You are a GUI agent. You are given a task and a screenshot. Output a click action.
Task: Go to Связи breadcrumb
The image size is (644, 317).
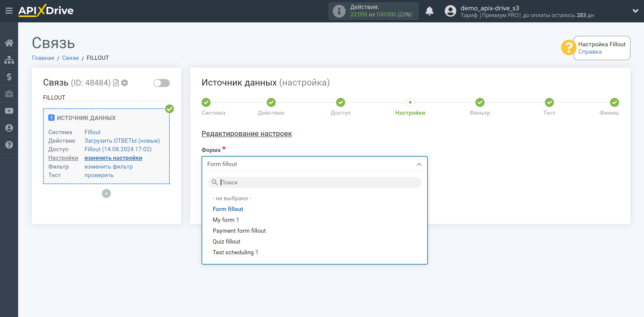click(x=70, y=58)
